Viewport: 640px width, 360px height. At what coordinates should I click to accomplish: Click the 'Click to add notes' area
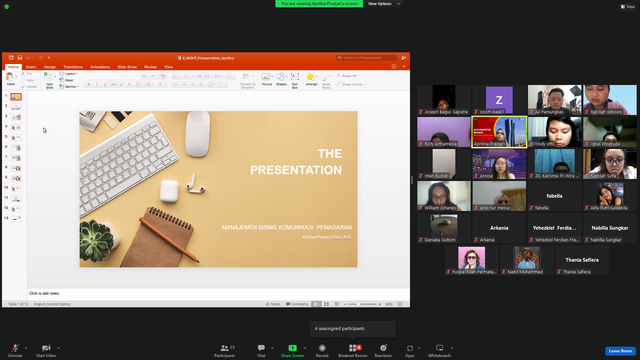point(218,293)
